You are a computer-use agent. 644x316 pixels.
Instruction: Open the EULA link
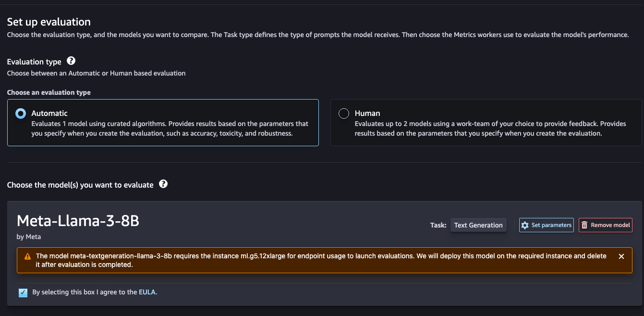click(147, 292)
